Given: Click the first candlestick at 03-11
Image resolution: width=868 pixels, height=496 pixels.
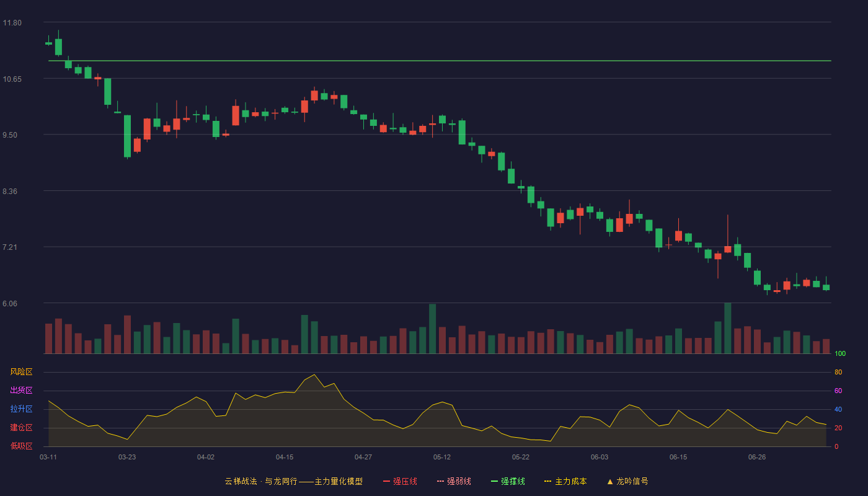Looking at the screenshot, I should (x=48, y=42).
